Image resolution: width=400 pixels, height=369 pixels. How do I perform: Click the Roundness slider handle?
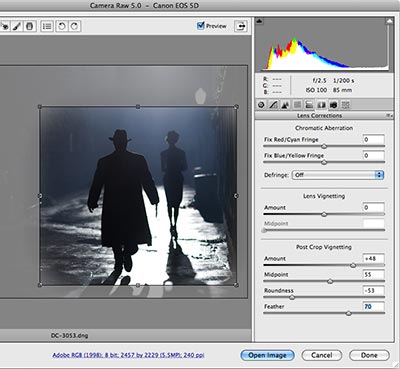(x=291, y=297)
